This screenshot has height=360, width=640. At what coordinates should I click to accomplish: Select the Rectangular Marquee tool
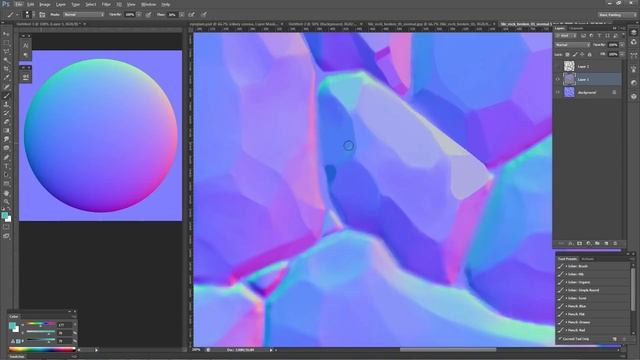coord(6,43)
